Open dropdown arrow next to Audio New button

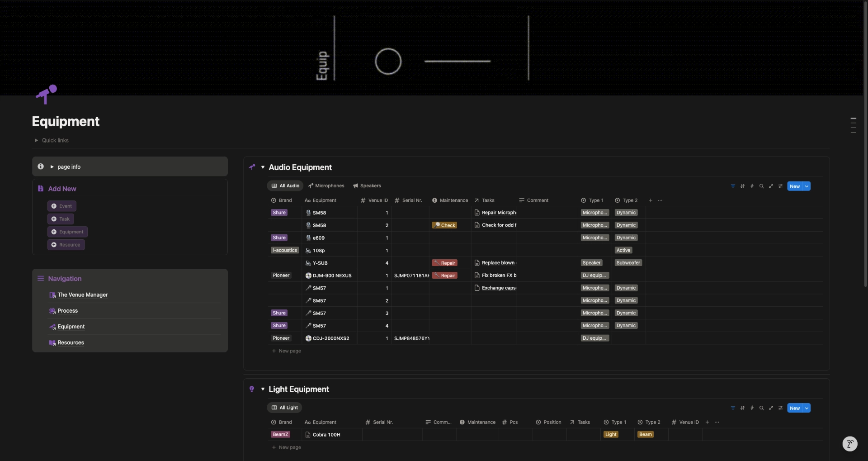[807, 186]
